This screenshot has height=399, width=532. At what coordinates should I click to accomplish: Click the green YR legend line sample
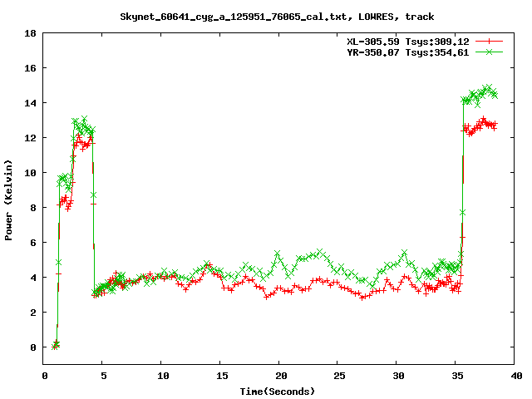489,52
